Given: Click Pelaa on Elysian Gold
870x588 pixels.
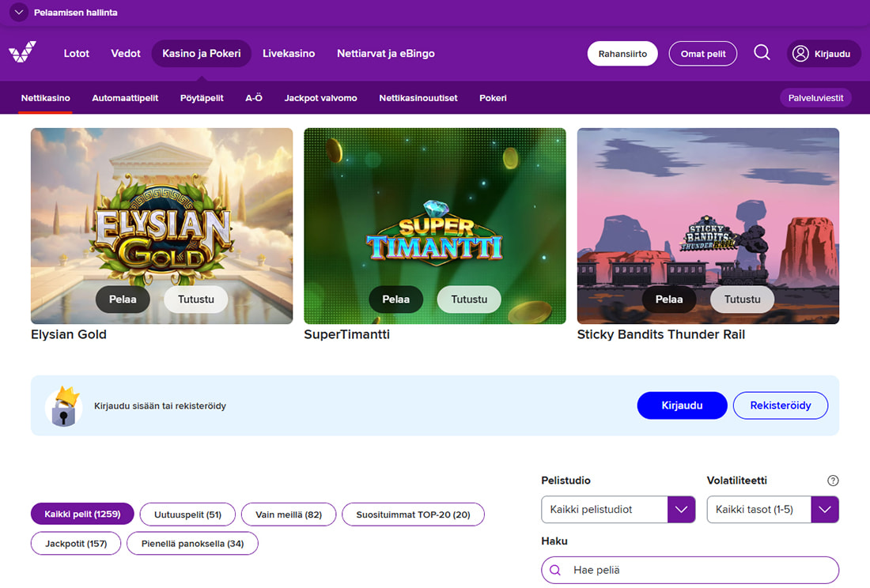Looking at the screenshot, I should (123, 300).
